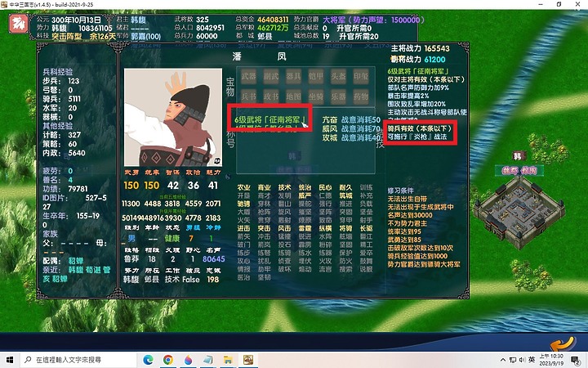Image resolution: width=588 pixels, height=368 pixels.
Task: Click the 风击 skill
Action: [284, 228]
